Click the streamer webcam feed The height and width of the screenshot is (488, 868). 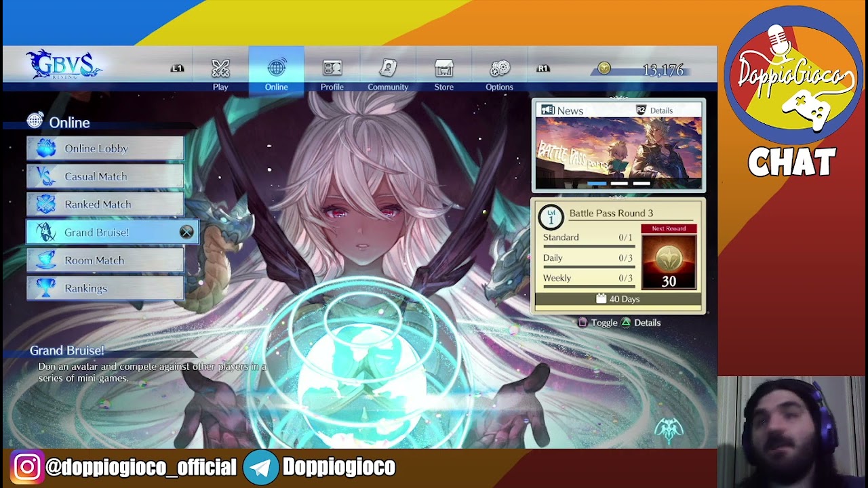(792, 432)
